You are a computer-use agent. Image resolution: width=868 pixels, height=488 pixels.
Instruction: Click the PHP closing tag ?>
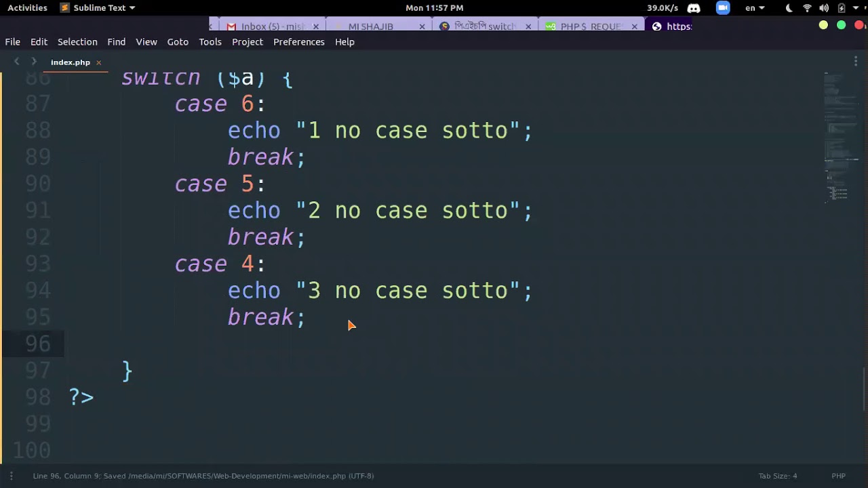pyautogui.click(x=81, y=397)
